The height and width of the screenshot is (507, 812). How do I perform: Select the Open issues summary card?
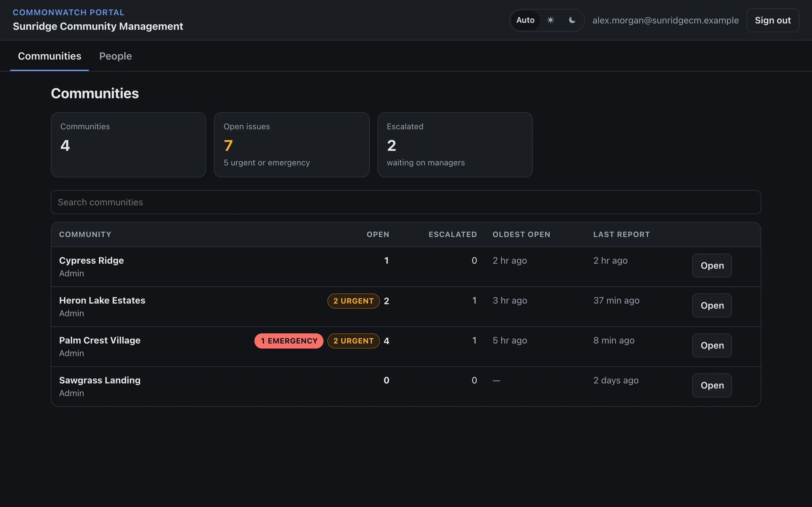click(x=291, y=145)
